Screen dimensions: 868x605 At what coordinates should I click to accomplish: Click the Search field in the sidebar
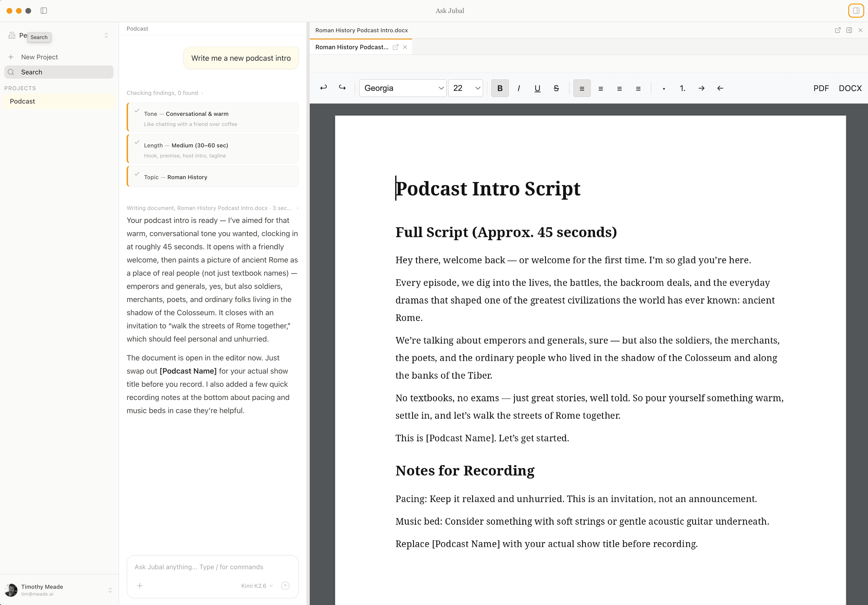pos(59,72)
